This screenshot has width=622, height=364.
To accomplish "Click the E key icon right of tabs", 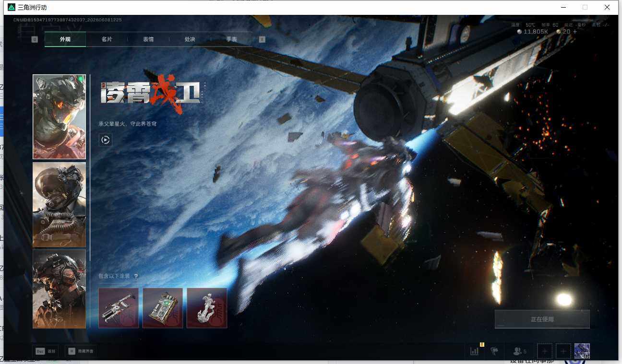I will [x=262, y=39].
